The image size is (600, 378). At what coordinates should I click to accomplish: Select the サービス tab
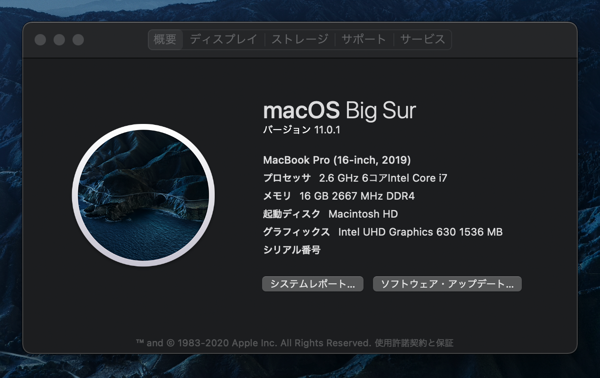click(x=422, y=39)
